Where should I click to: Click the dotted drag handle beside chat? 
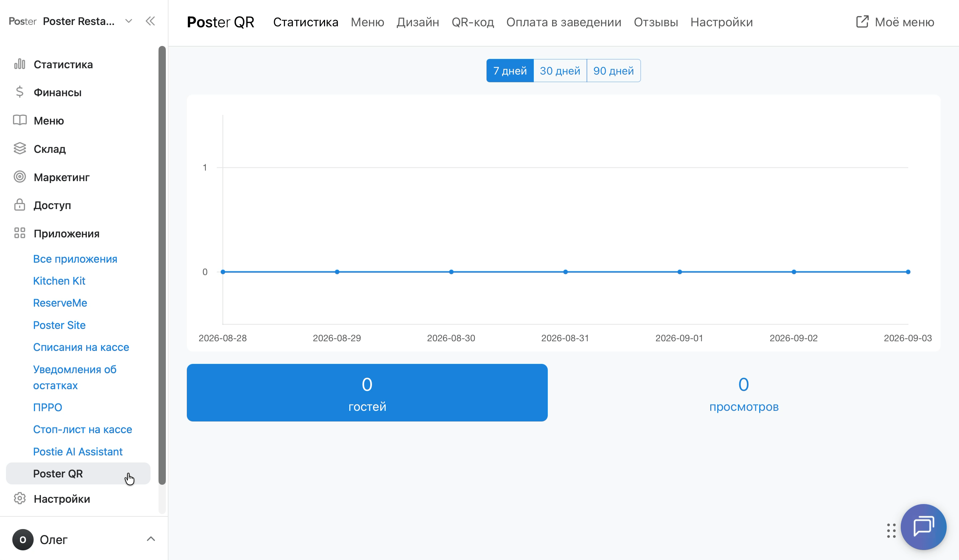pos(891,531)
